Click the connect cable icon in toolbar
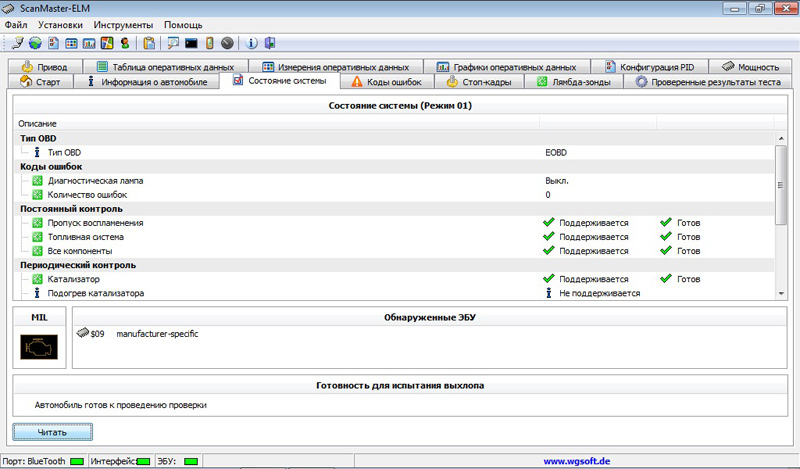Viewport: 800px width, 469px height. [17, 43]
